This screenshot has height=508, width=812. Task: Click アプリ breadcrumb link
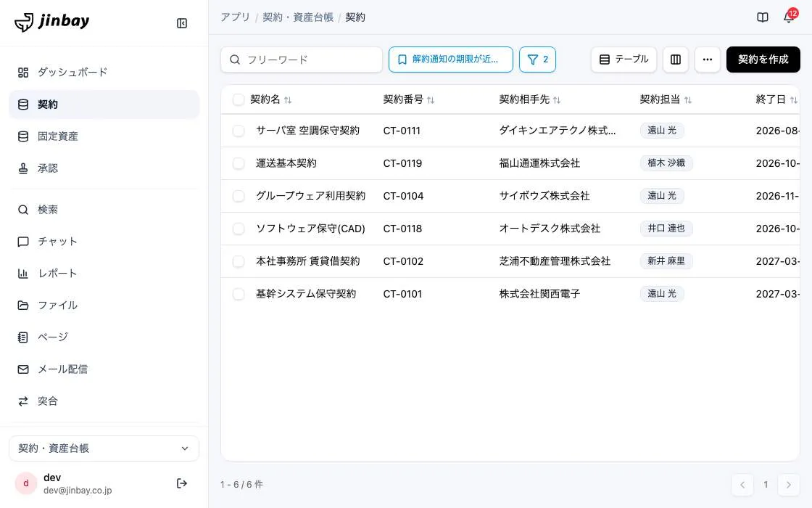pyautogui.click(x=235, y=17)
